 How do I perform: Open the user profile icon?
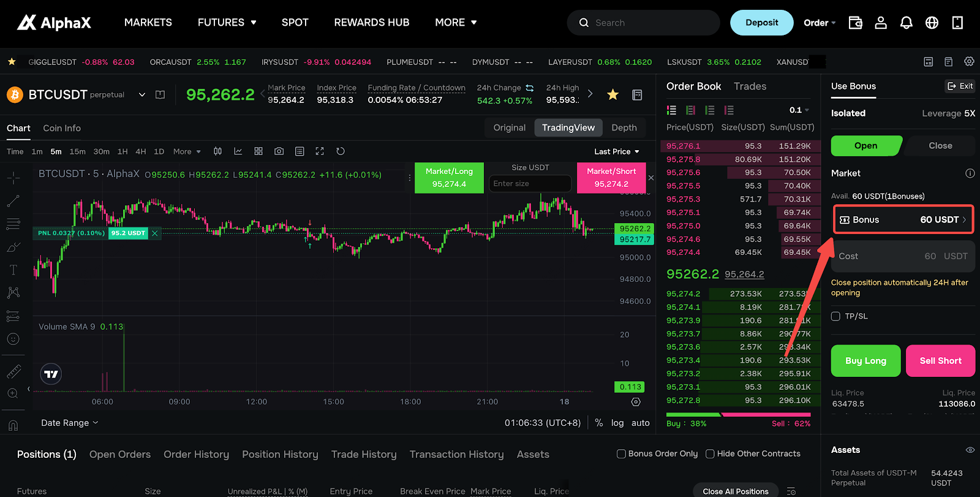881,23
